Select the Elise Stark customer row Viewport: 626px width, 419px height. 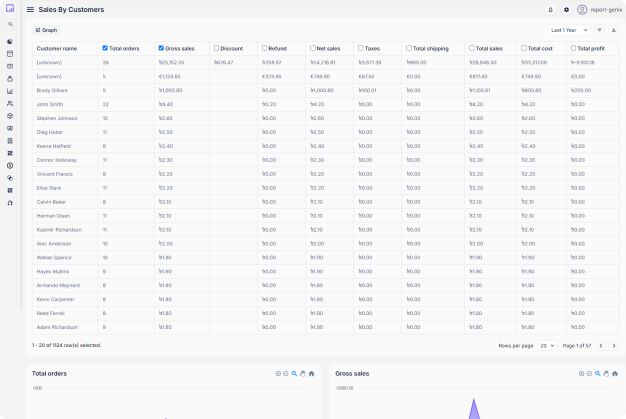click(325, 188)
